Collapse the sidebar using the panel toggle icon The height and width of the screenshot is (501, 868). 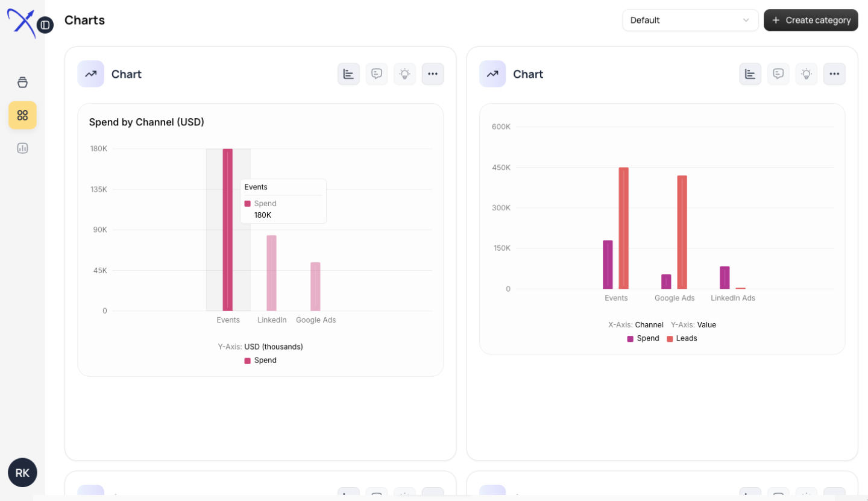click(45, 25)
